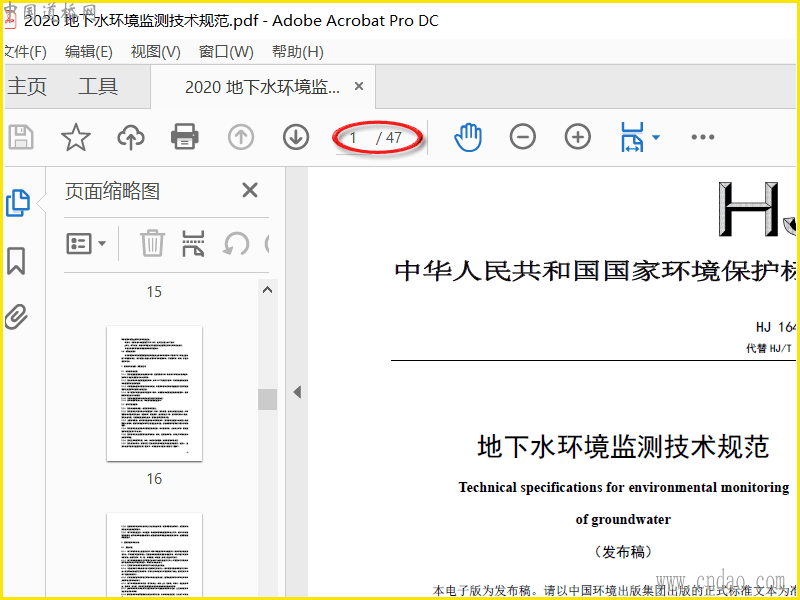The width and height of the screenshot is (800, 600).
Task: Switch to the 工具 tab
Action: point(98,87)
